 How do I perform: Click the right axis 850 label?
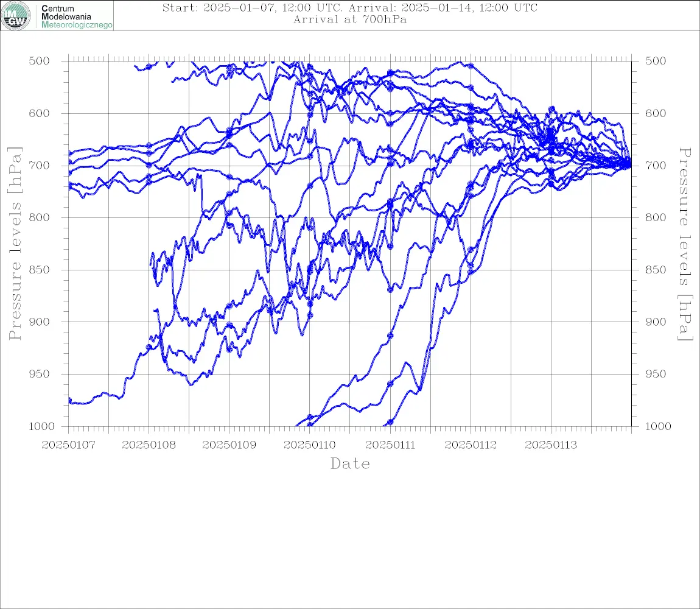click(x=656, y=270)
